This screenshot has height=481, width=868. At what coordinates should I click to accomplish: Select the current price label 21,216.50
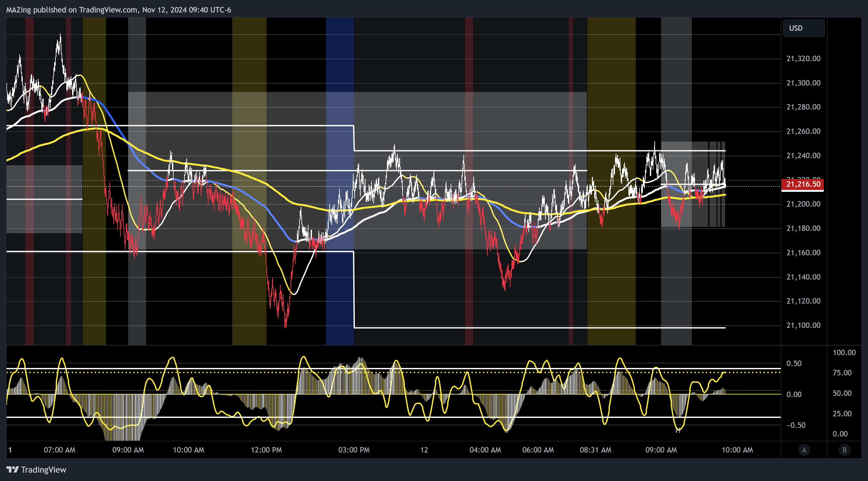(x=803, y=184)
